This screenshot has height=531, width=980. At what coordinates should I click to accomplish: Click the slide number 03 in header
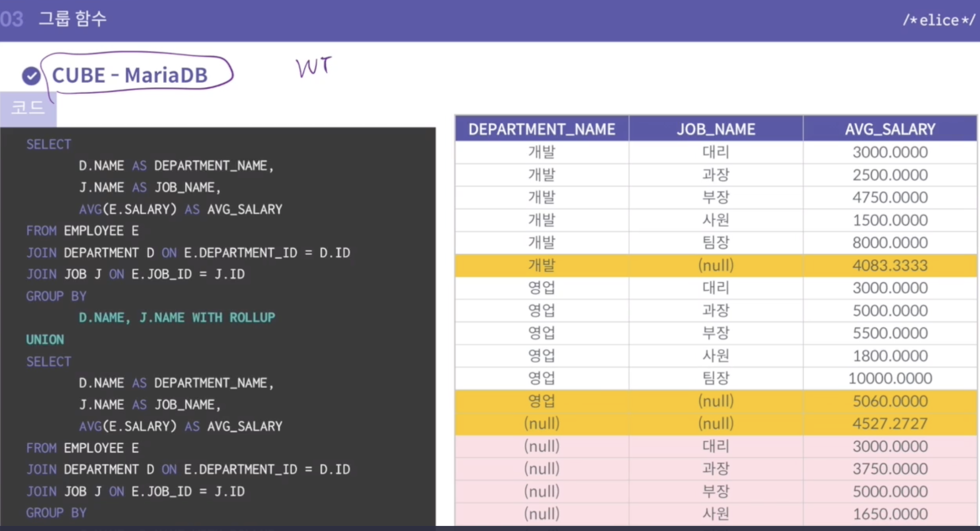click(x=11, y=19)
